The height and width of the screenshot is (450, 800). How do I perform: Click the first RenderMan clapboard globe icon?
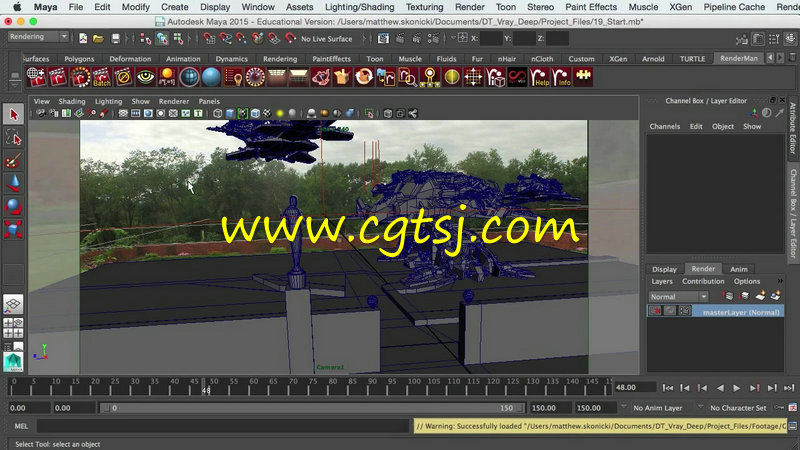coord(36,77)
